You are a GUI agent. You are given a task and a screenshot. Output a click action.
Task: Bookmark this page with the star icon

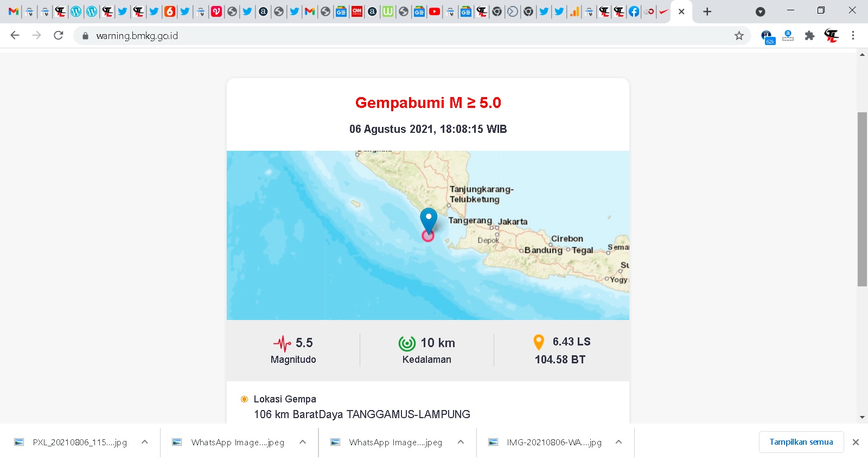[x=739, y=36]
